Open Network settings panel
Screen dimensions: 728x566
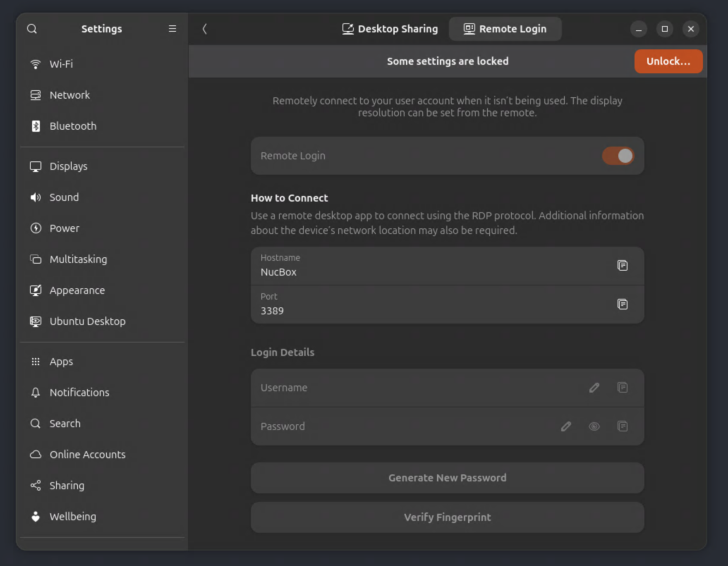[x=102, y=95]
